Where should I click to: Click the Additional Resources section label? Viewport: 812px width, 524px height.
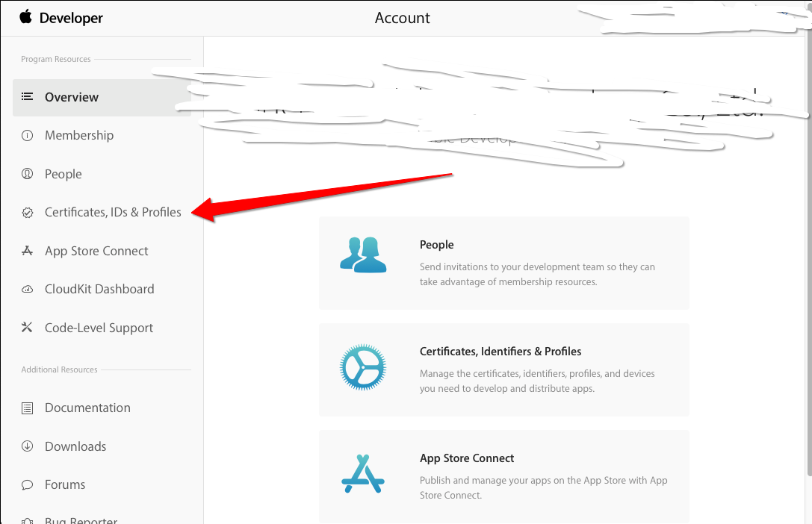click(59, 369)
